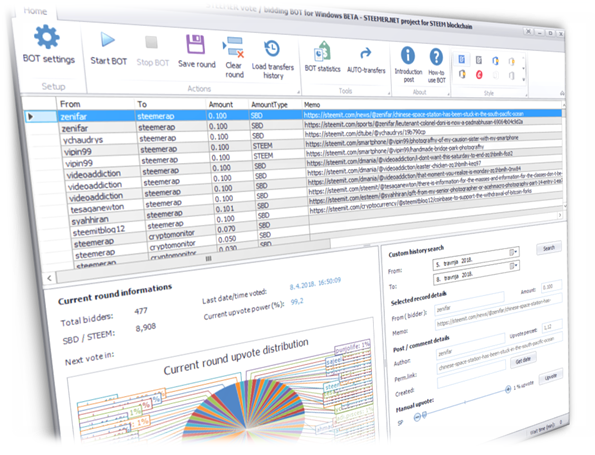Click the slider plus button near 1 % upvote
Viewport: 595px width, 455px height.
[x=508, y=389]
